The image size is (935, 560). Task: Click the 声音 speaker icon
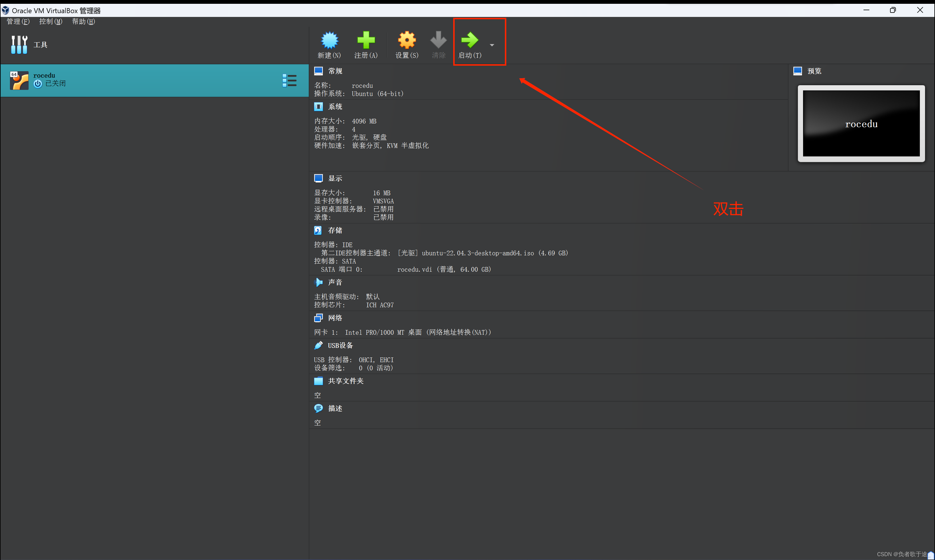click(318, 282)
